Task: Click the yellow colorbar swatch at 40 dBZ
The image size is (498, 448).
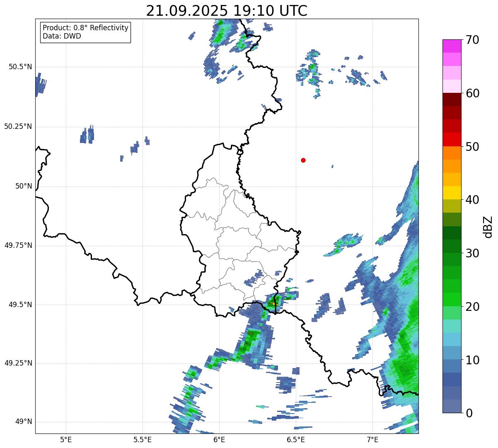Action: [x=452, y=193]
